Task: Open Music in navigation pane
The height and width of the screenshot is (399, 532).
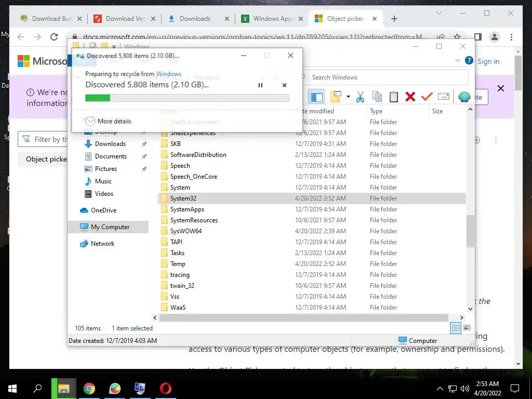Action: [x=103, y=181]
